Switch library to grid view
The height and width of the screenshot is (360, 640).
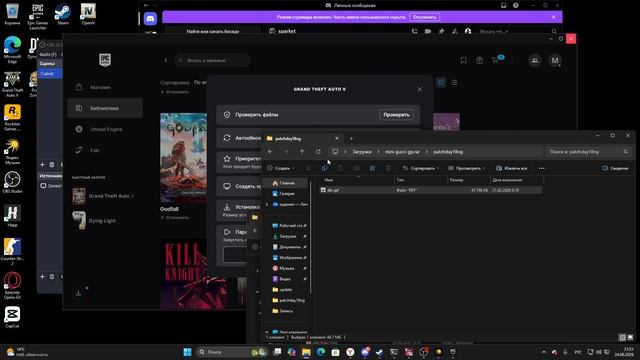point(441,83)
